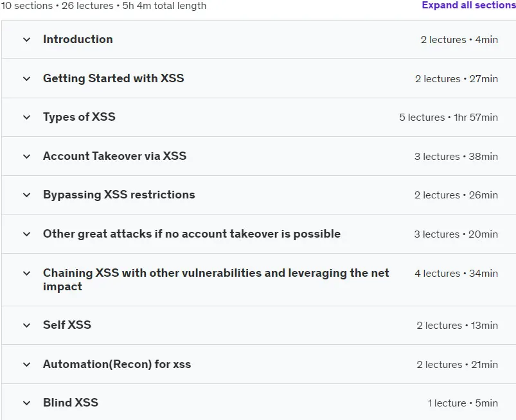Open the Blind XSS section heading
Image resolution: width=516 pixels, height=420 pixels.
(71, 402)
